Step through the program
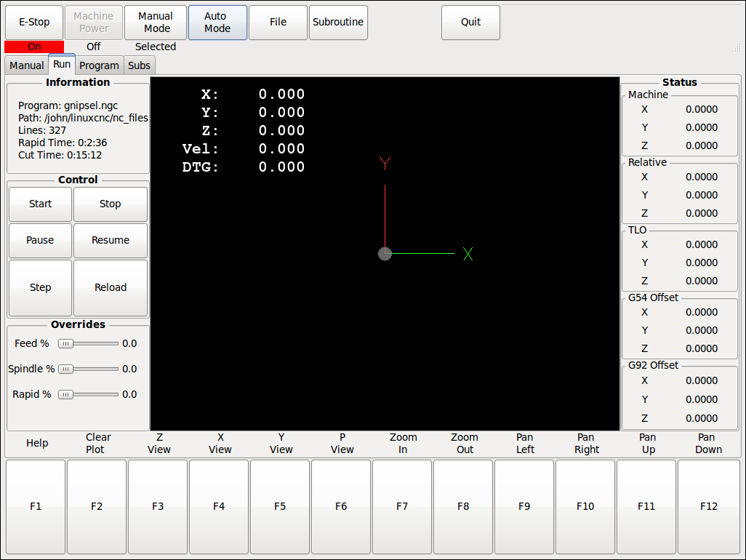Image resolution: width=746 pixels, height=560 pixels. [41, 287]
